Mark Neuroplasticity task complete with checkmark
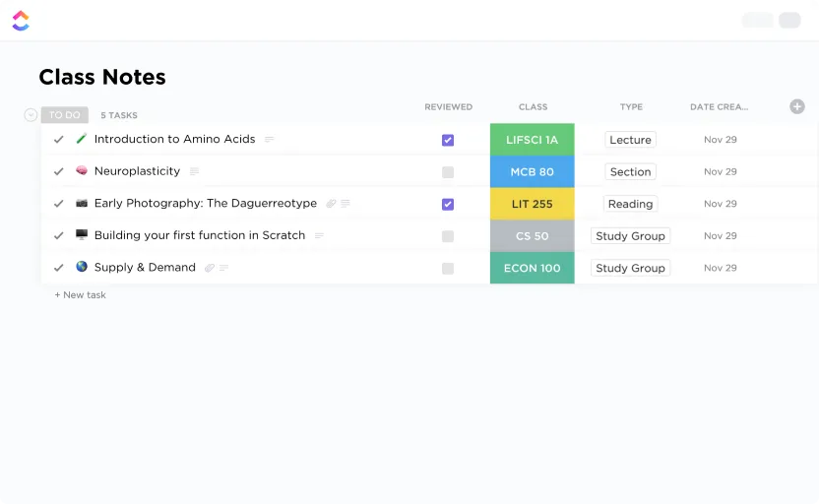 (58, 171)
